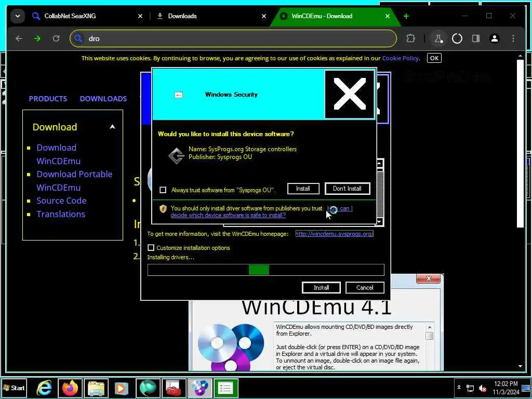This screenshot has width=532, height=399.
Task: Open the tab search dropdown arrow
Action: tap(18, 16)
